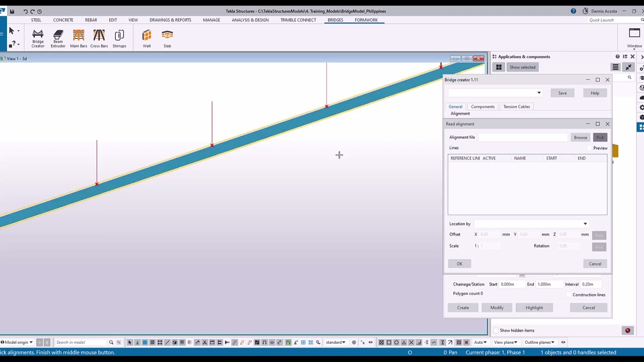Click Browse for the alignment file
The width and height of the screenshot is (644, 362).
point(580,138)
